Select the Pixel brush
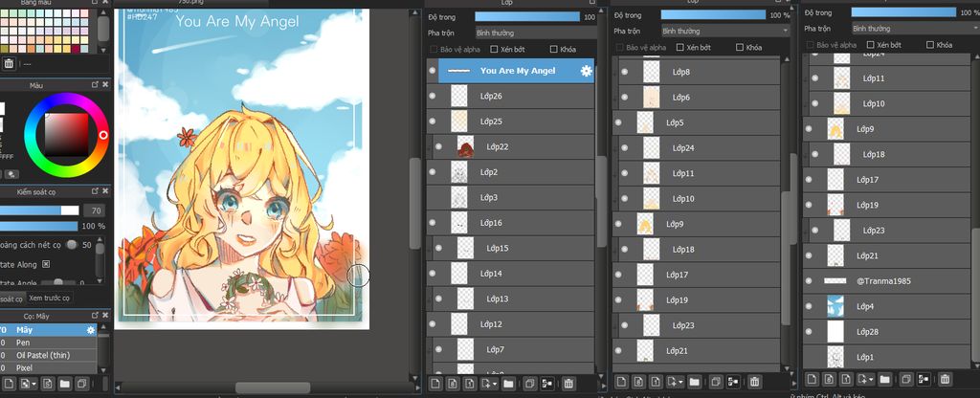 click(x=48, y=368)
